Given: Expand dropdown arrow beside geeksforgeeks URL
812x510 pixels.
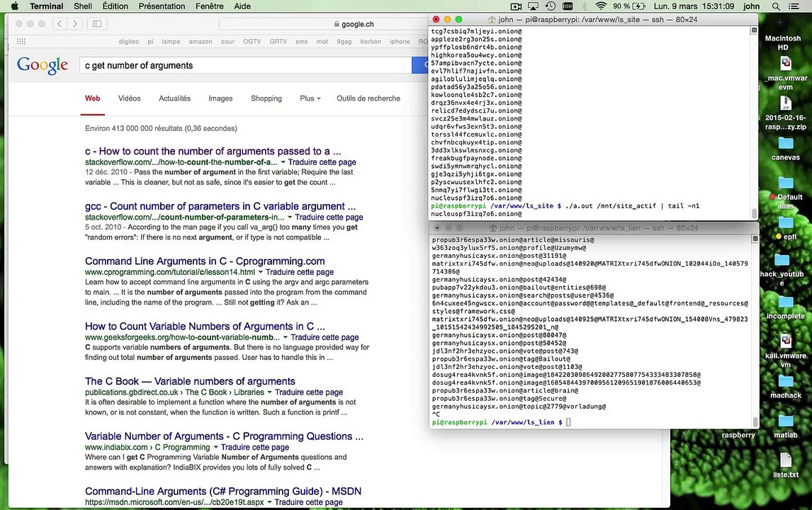Looking at the screenshot, I should (286, 338).
